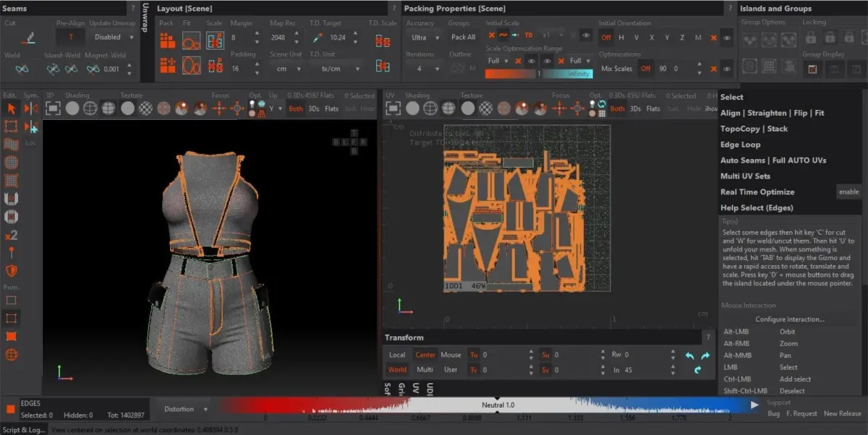Open Multi UV Sets section
The image size is (868, 435).
click(x=745, y=176)
